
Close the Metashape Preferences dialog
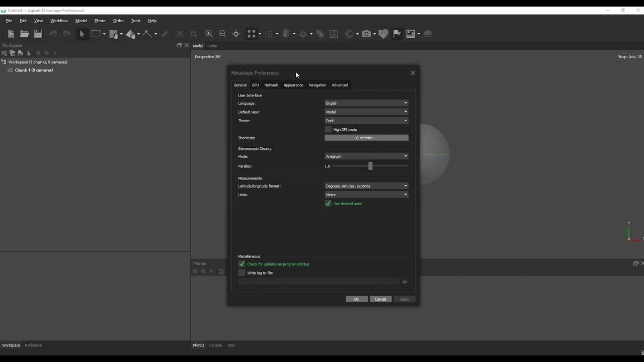[x=413, y=73]
